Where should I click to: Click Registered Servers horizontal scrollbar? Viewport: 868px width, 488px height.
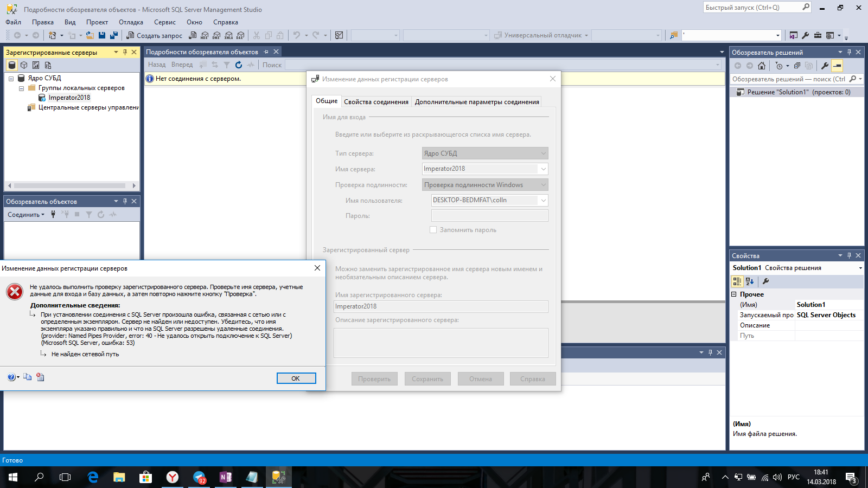pos(72,185)
